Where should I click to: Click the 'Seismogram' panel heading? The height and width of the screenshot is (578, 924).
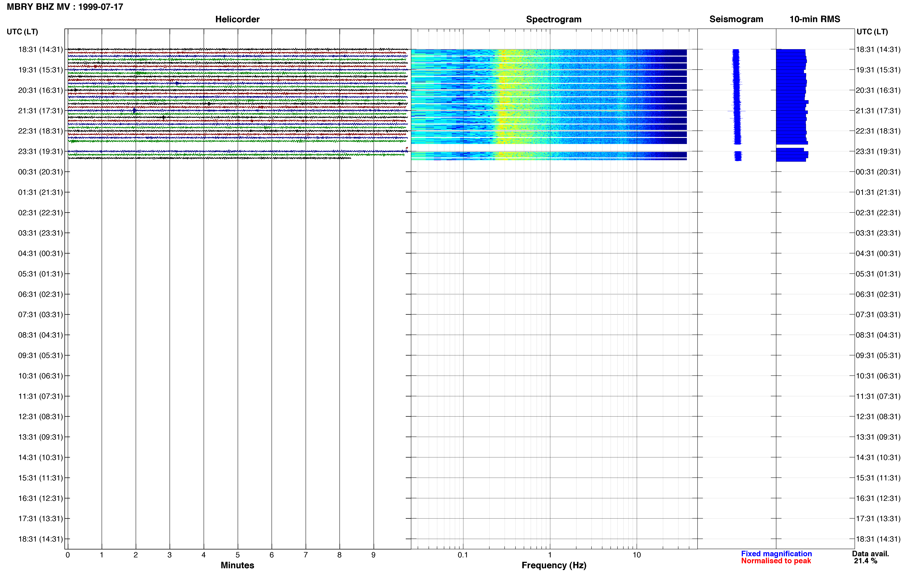point(736,19)
